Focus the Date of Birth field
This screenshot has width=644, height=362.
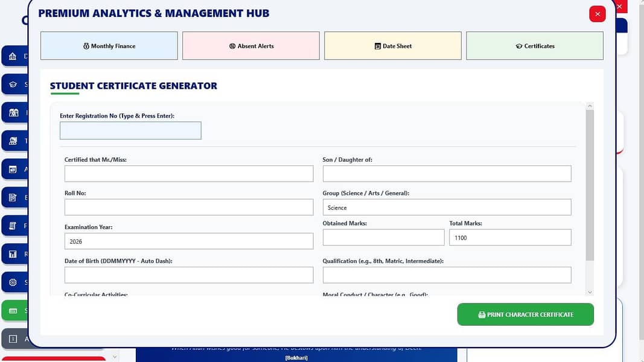(x=189, y=275)
